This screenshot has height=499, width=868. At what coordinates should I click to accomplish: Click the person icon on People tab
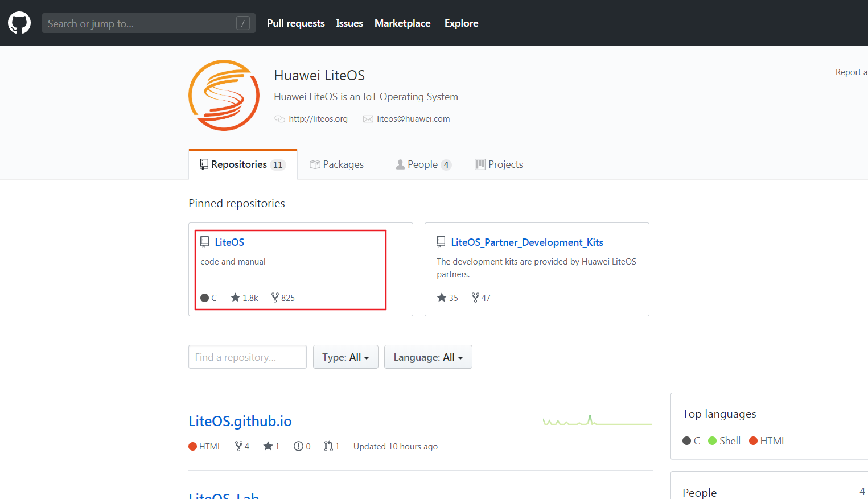pos(400,164)
